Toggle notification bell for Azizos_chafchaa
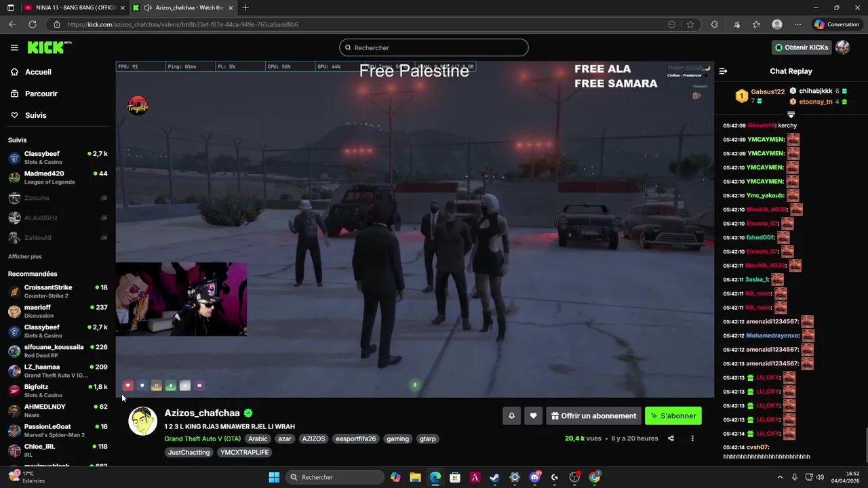The height and width of the screenshot is (488, 868). pos(511,416)
